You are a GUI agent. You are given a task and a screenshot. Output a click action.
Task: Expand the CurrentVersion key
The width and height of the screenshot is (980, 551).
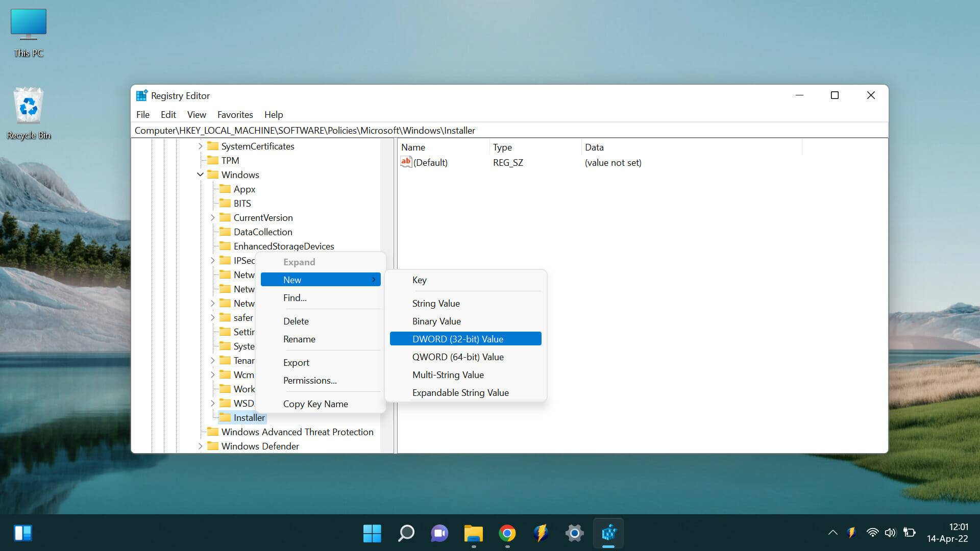point(212,218)
